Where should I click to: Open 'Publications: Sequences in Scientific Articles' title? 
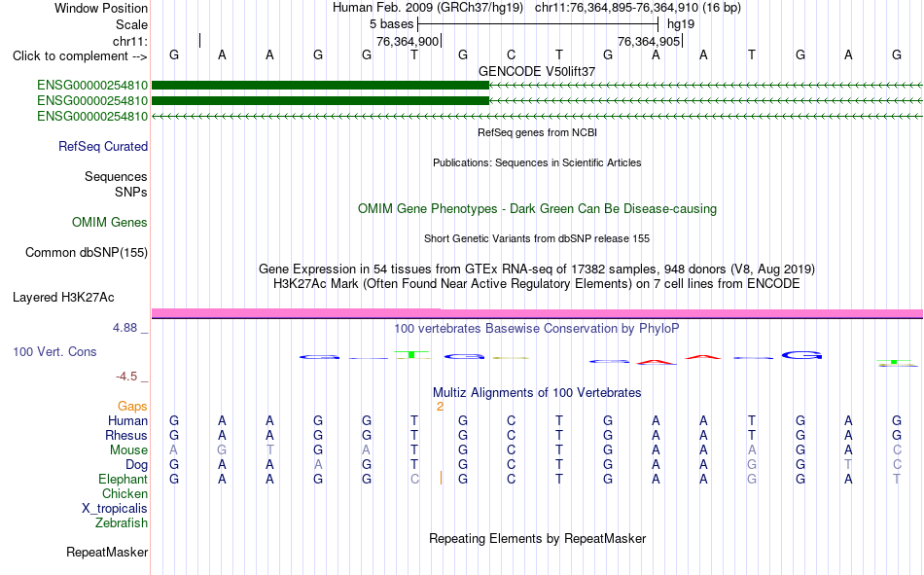[537, 162]
